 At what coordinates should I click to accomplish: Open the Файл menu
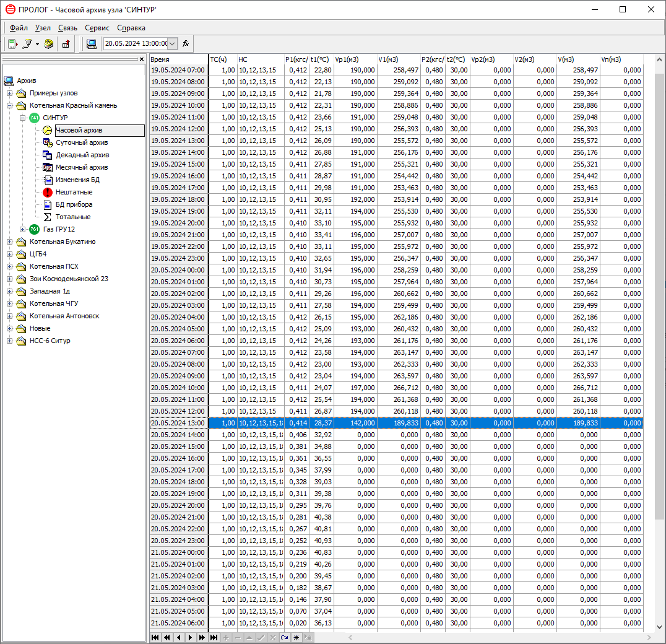pyautogui.click(x=19, y=28)
